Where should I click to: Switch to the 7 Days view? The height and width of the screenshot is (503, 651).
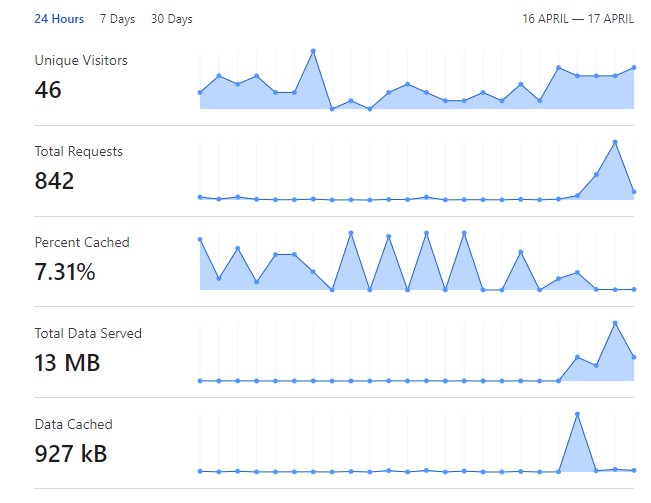117,19
